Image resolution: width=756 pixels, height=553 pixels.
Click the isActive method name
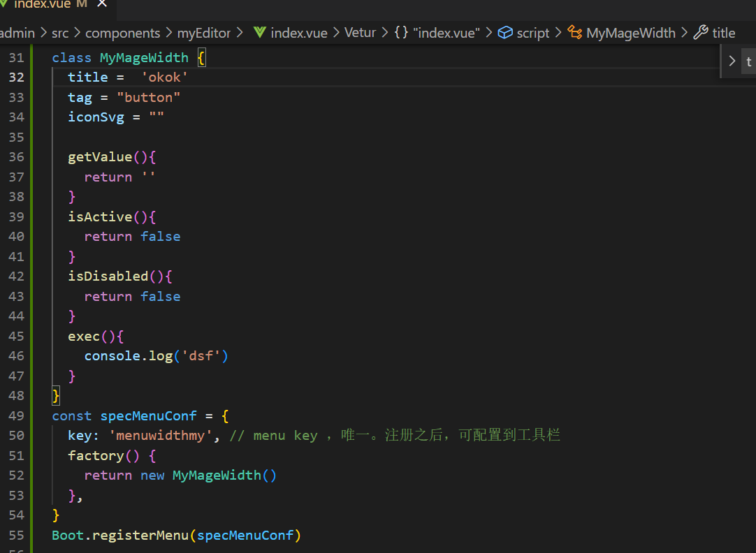(100, 216)
